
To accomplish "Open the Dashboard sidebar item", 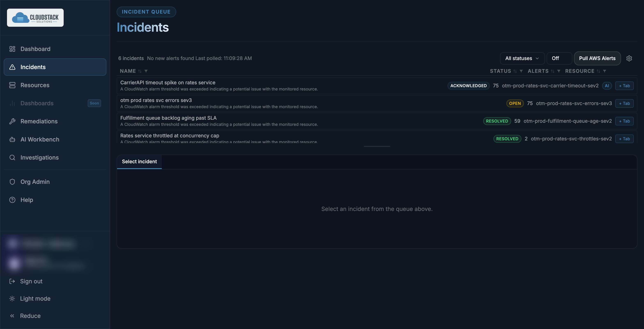I will click(55, 49).
